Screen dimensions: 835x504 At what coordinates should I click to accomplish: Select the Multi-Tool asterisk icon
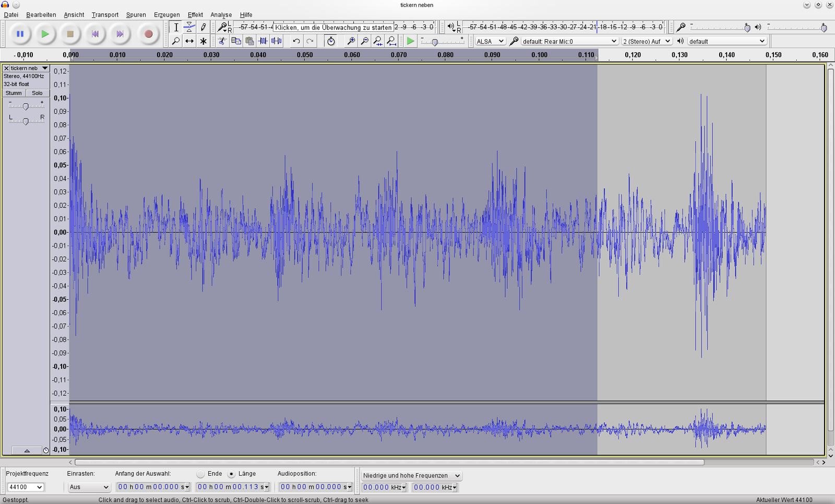(x=203, y=41)
